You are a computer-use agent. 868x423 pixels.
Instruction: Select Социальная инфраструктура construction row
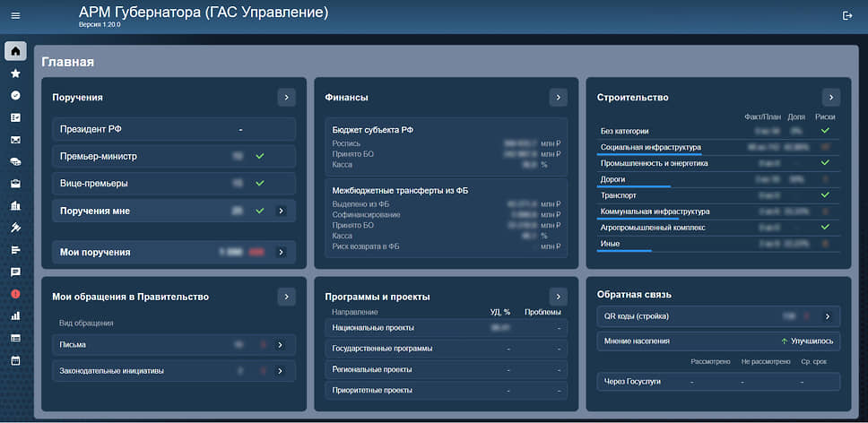point(718,148)
